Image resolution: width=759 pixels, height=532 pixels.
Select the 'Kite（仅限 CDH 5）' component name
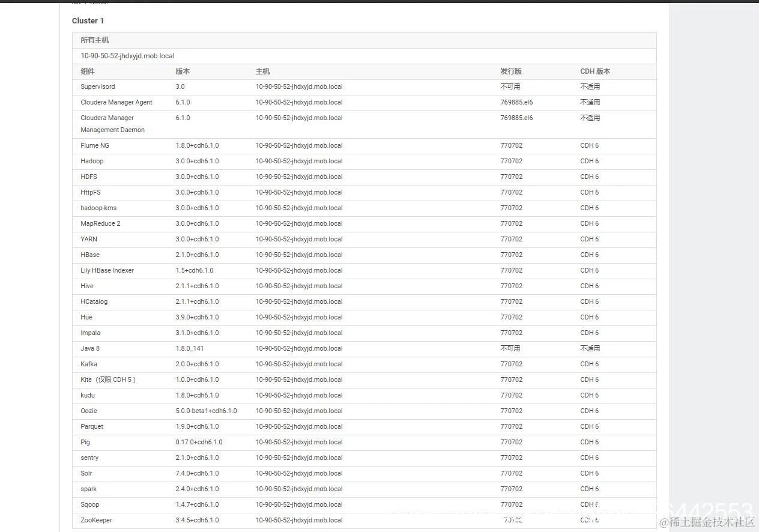point(109,380)
